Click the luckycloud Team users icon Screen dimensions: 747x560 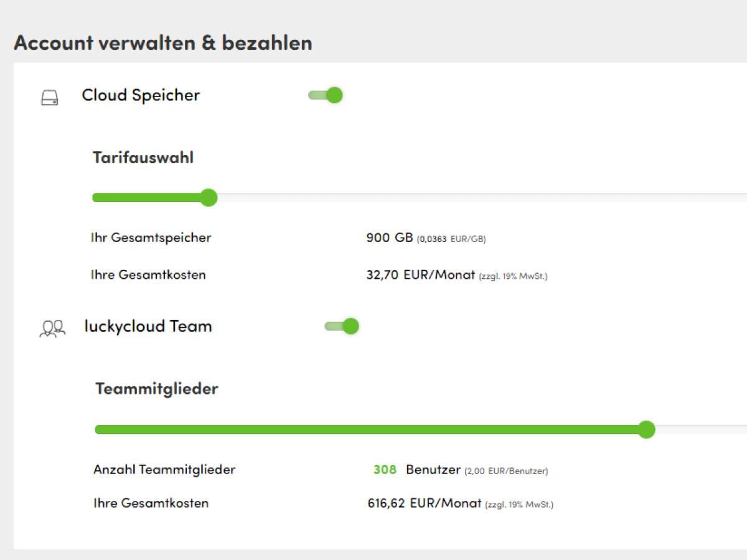pos(52,329)
